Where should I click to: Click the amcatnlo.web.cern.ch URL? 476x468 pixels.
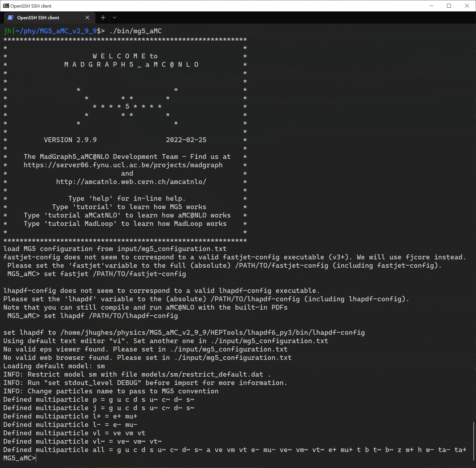(131, 182)
